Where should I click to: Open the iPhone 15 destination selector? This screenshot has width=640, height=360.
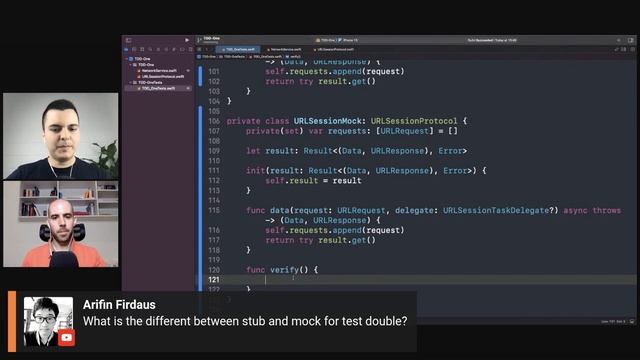[348, 40]
